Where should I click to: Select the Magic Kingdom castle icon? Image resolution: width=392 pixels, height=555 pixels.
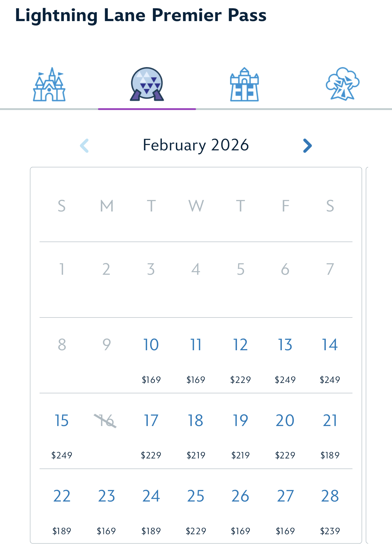coord(49,84)
